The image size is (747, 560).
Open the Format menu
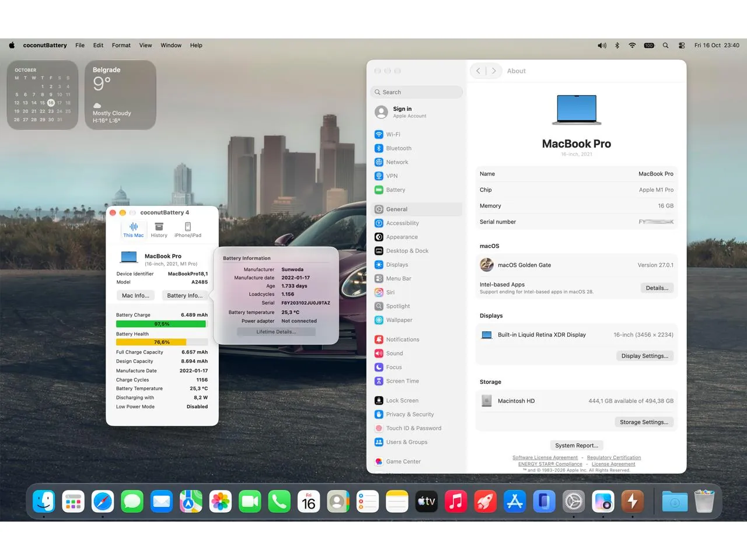(121, 45)
